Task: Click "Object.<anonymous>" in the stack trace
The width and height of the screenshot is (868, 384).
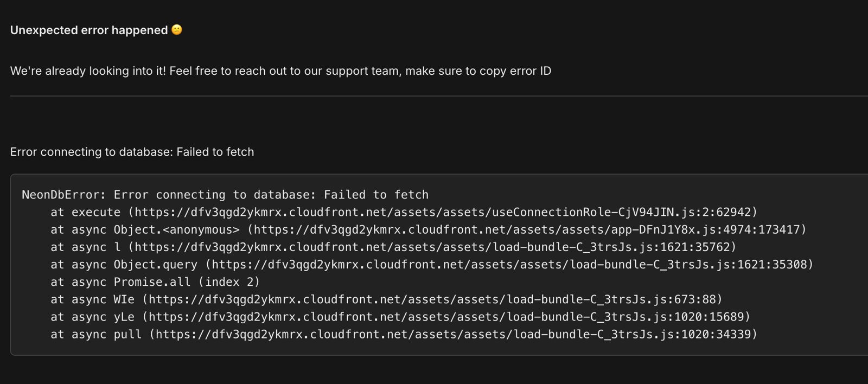Action: [176, 229]
